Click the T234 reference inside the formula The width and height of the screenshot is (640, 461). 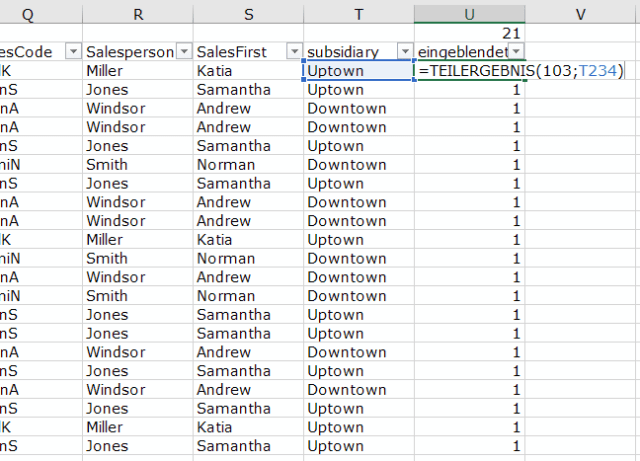point(599,71)
